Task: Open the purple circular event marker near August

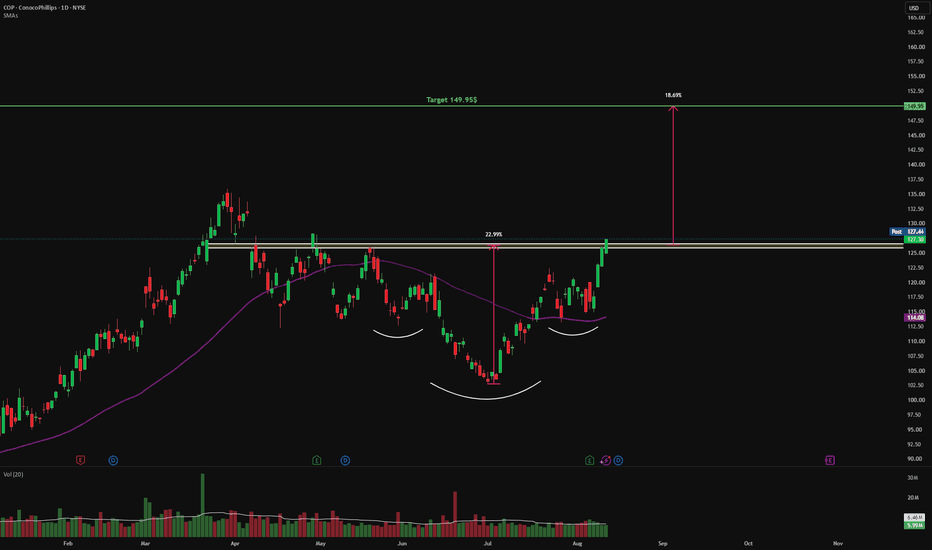Action: pyautogui.click(x=606, y=460)
